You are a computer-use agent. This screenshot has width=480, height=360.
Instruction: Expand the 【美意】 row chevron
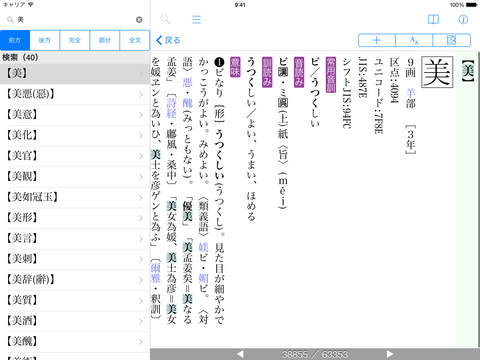click(141, 115)
